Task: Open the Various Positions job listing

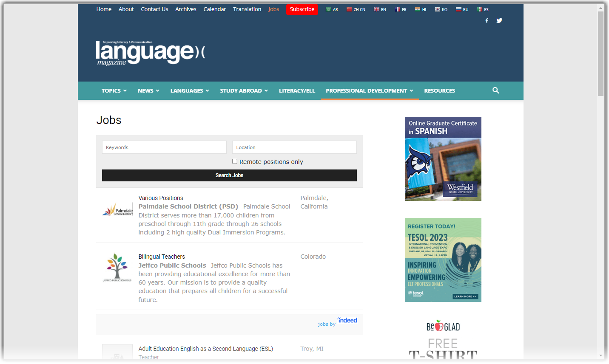Action: (161, 198)
